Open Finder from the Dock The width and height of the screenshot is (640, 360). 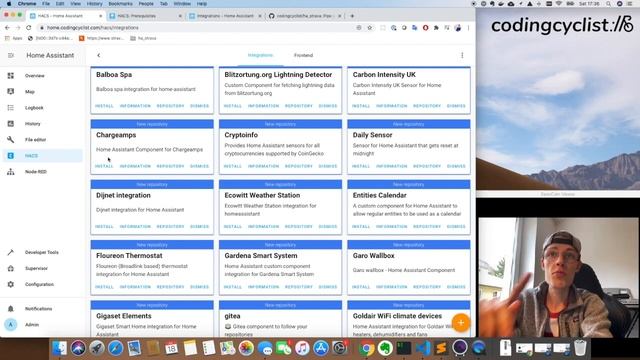click(60, 348)
